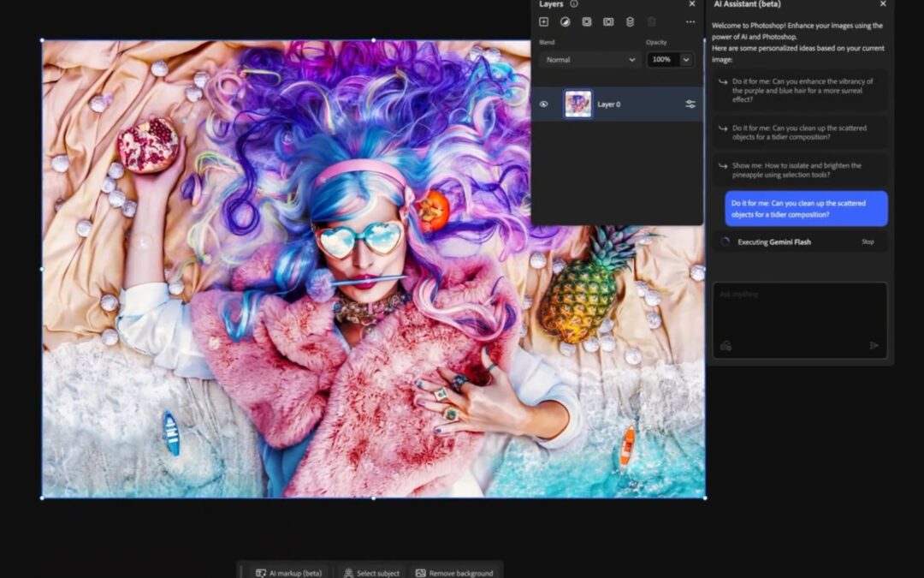Click the Layers panel info icon
The image size is (924, 578).
573,4
